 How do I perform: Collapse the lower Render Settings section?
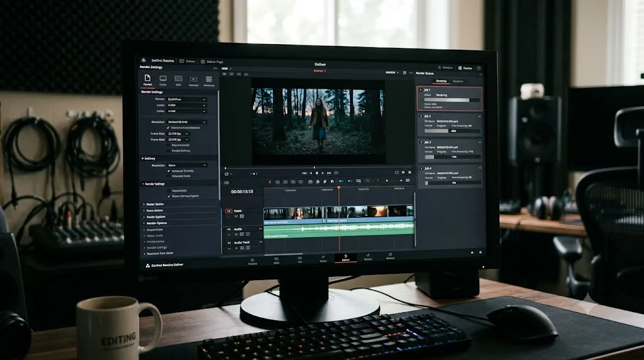point(143,184)
